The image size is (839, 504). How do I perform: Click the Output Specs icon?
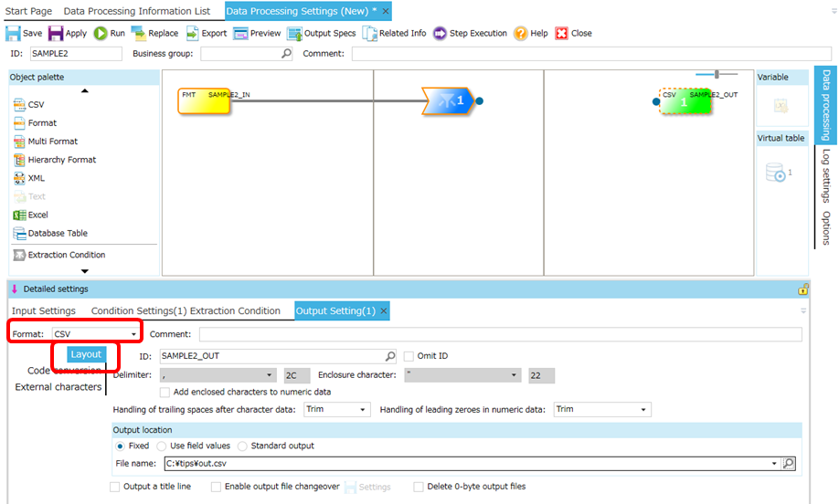[295, 34]
